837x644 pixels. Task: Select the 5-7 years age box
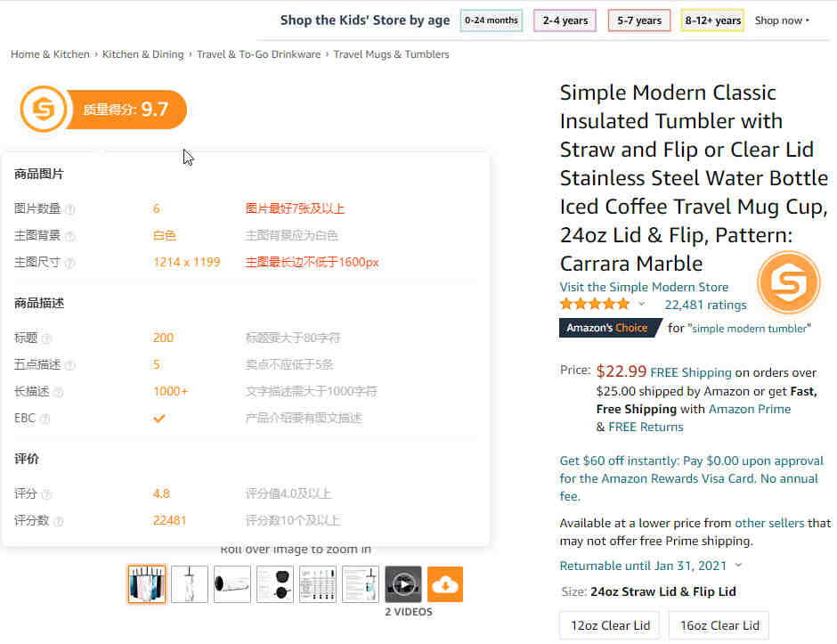pyautogui.click(x=639, y=20)
